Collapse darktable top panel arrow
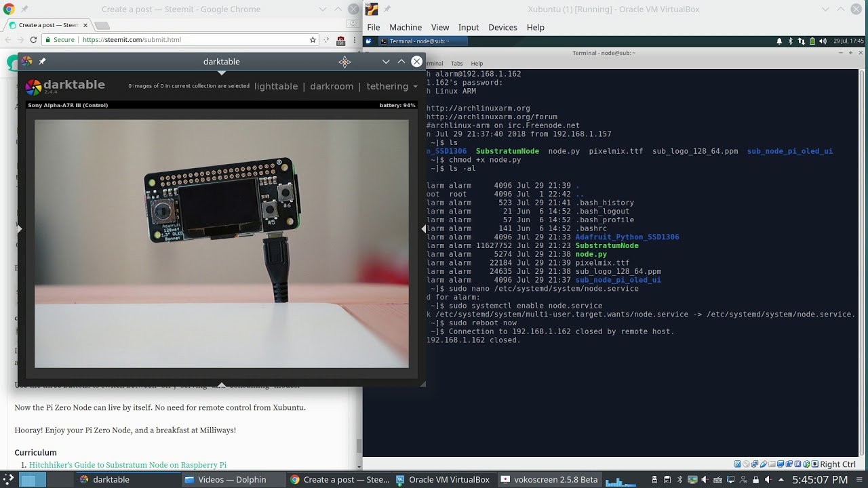The width and height of the screenshot is (868, 488). pos(222,73)
